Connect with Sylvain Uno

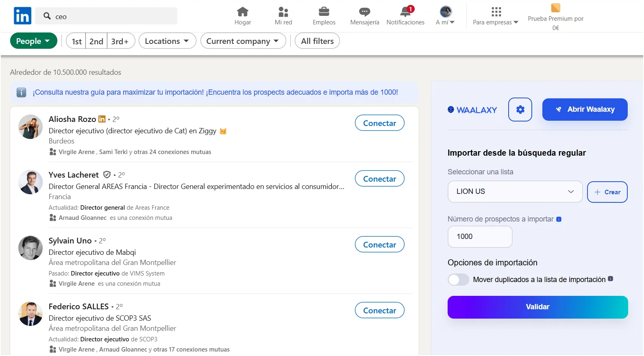coord(379,245)
